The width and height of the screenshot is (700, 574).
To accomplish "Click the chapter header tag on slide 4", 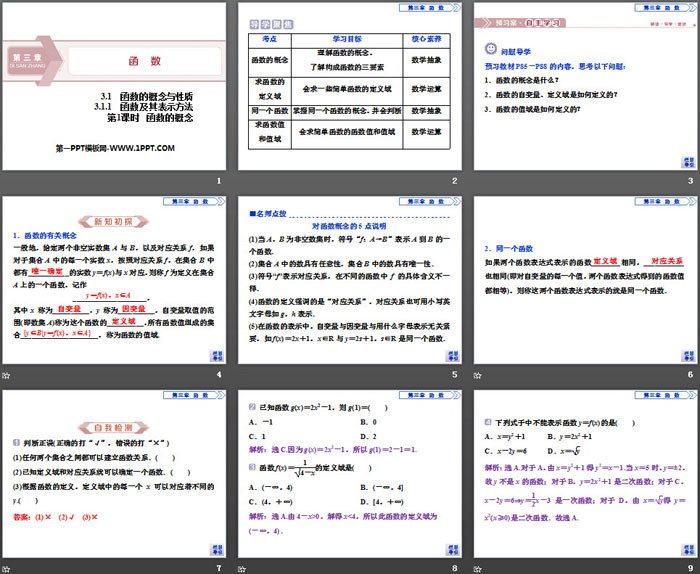I will (194, 201).
